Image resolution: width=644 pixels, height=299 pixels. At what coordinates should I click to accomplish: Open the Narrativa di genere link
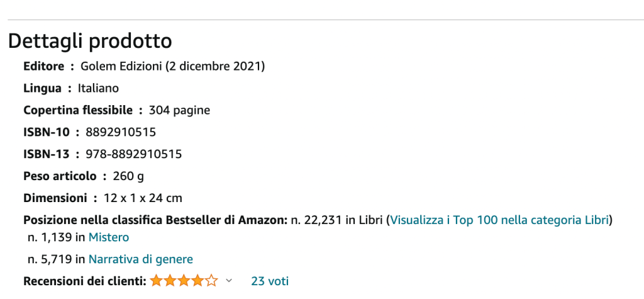point(140,259)
